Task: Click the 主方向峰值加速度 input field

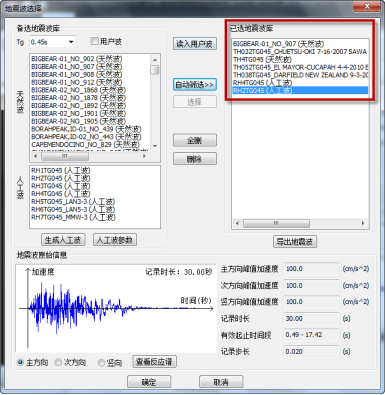Action: coord(311,269)
